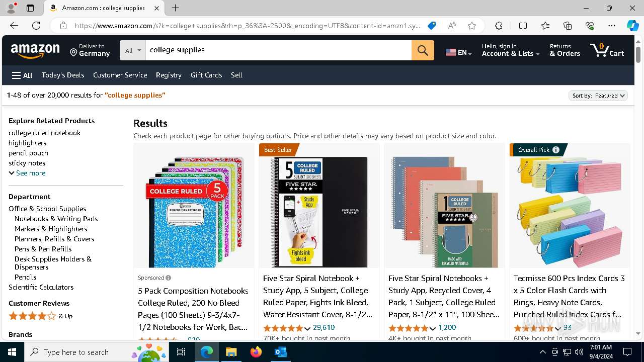Open the Sort by Featured dropdown

[598, 96]
